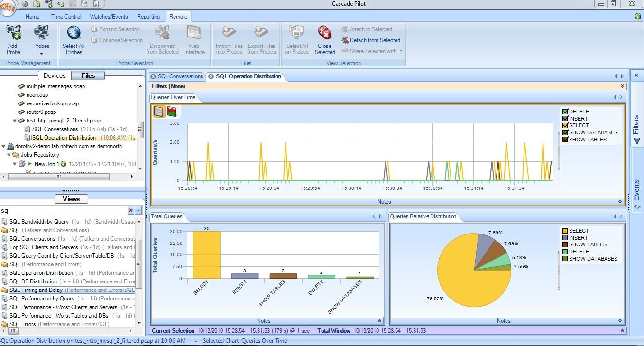Select SQL Conversations under pcap file
Image resolution: width=644 pixels, height=346 pixels.
click(55, 129)
